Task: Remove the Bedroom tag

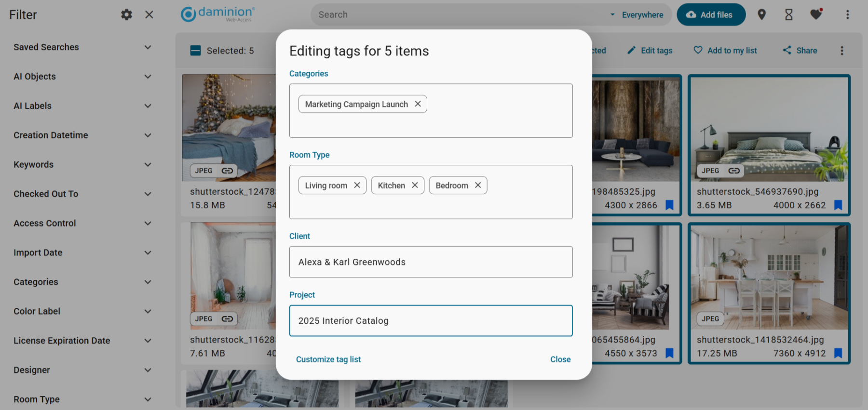Action: tap(478, 185)
